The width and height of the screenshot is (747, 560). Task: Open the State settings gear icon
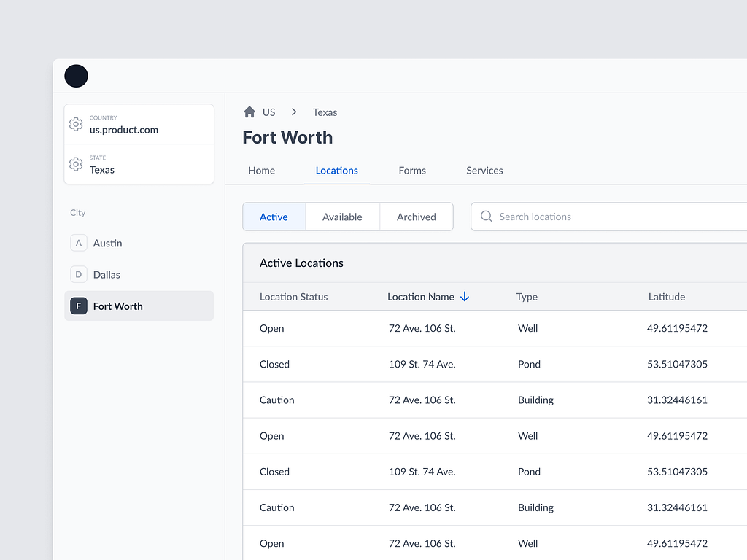(x=76, y=164)
